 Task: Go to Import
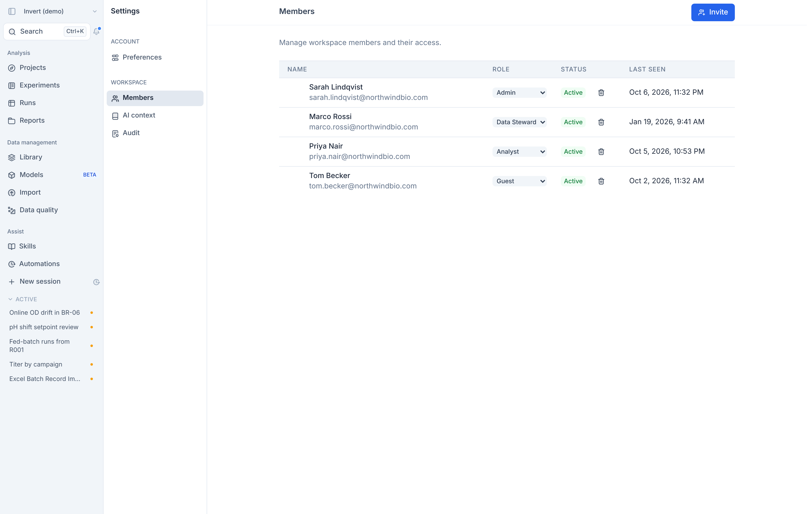(x=52, y=192)
